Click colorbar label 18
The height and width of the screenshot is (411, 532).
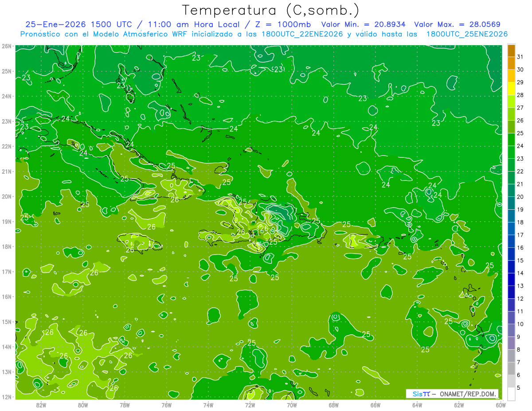(x=520, y=222)
